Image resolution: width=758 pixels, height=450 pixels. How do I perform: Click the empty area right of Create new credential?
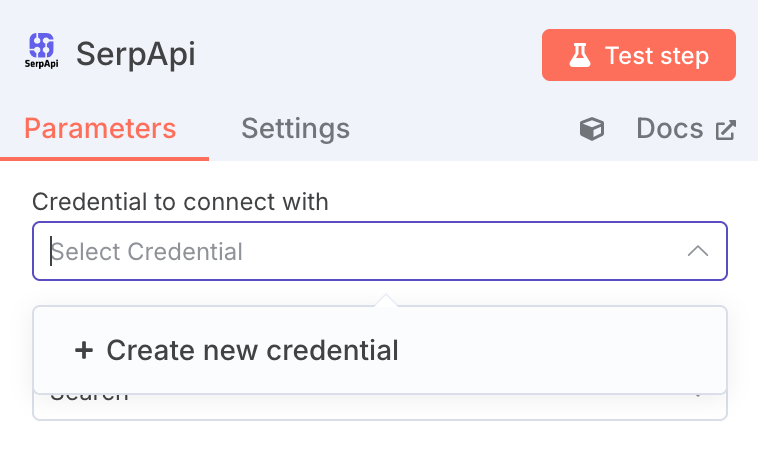coord(561,350)
